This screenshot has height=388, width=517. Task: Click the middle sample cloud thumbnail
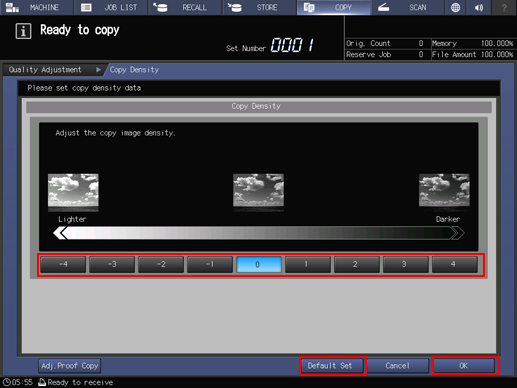tap(259, 192)
